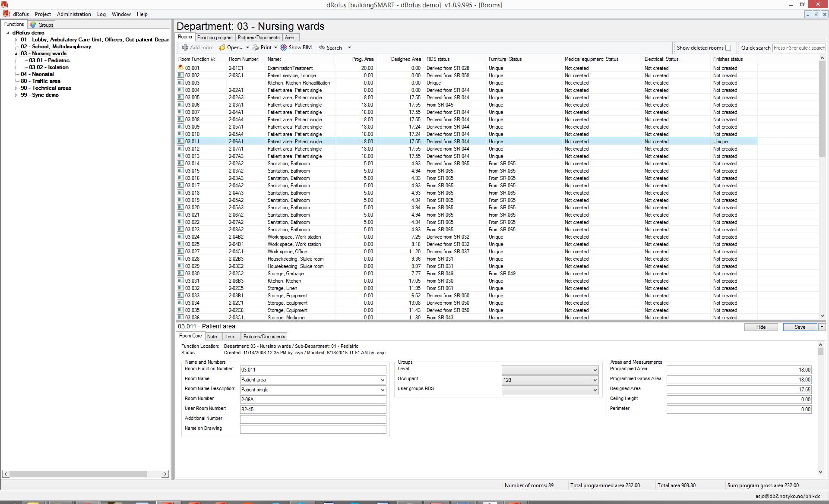Click the Search binoculars icon

[322, 47]
